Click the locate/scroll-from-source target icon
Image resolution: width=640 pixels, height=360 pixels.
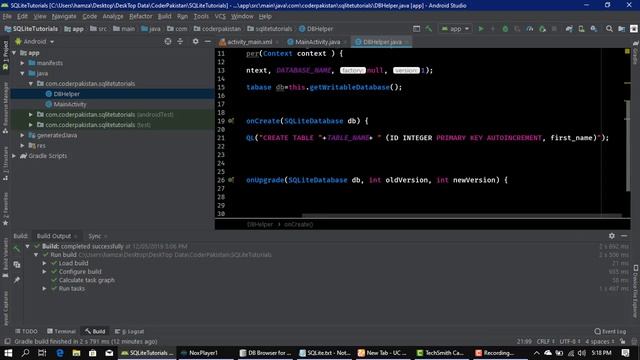168,42
